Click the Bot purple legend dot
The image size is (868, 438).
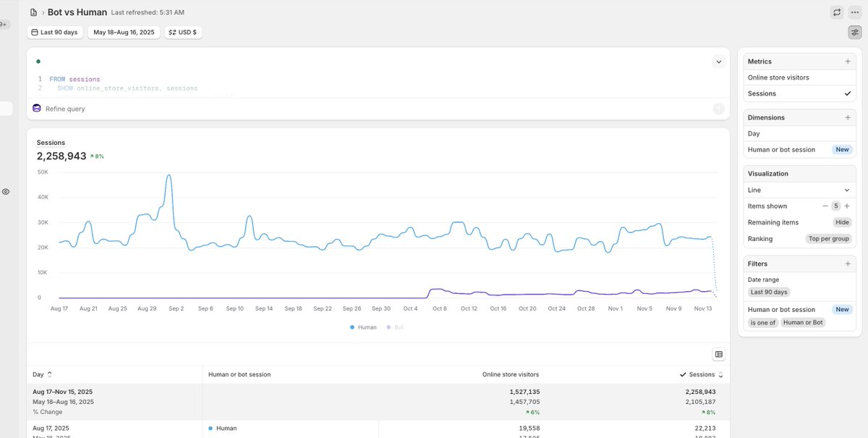click(x=388, y=327)
